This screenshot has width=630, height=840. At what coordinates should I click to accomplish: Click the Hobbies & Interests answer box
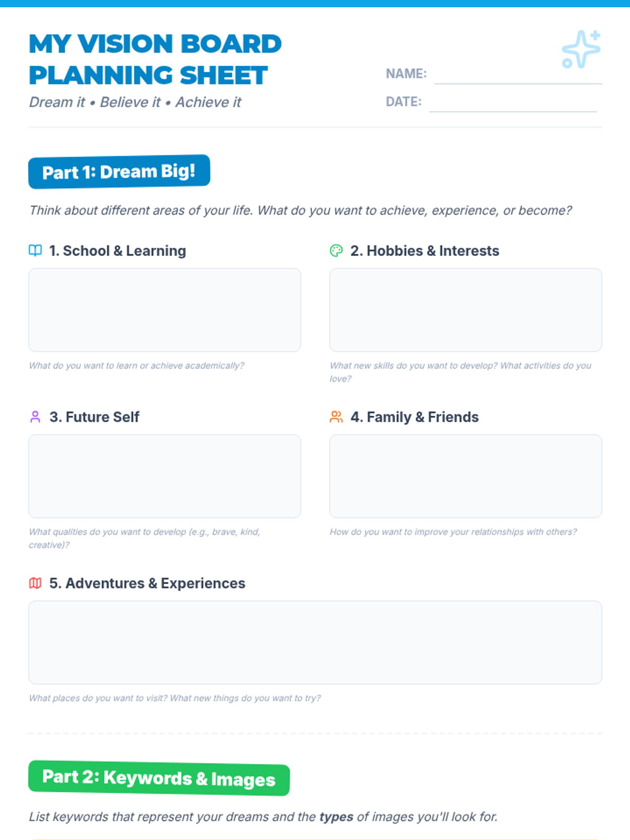pyautogui.click(x=466, y=310)
